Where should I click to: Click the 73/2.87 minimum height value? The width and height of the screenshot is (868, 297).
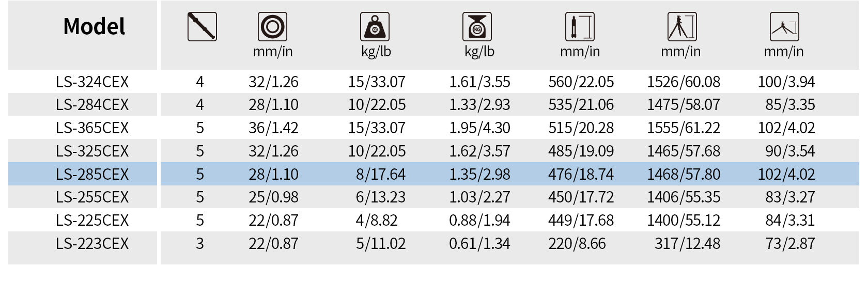click(790, 243)
